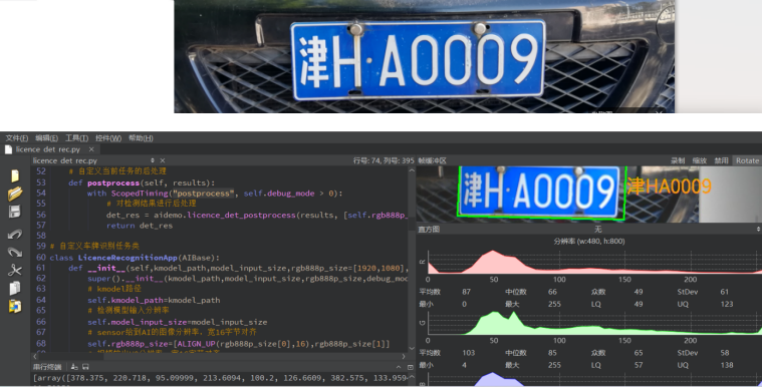
Task: Click the red channel histogram graph
Action: coord(594,262)
